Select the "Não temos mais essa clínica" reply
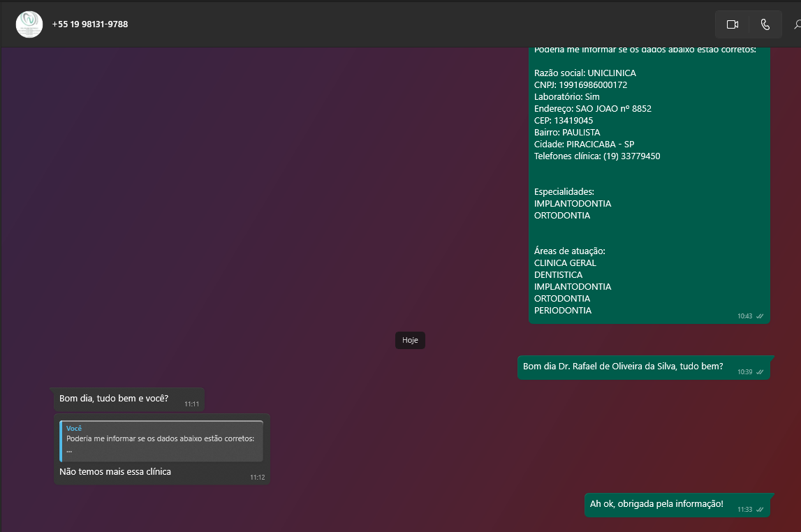The height and width of the screenshot is (532, 801). click(x=115, y=472)
